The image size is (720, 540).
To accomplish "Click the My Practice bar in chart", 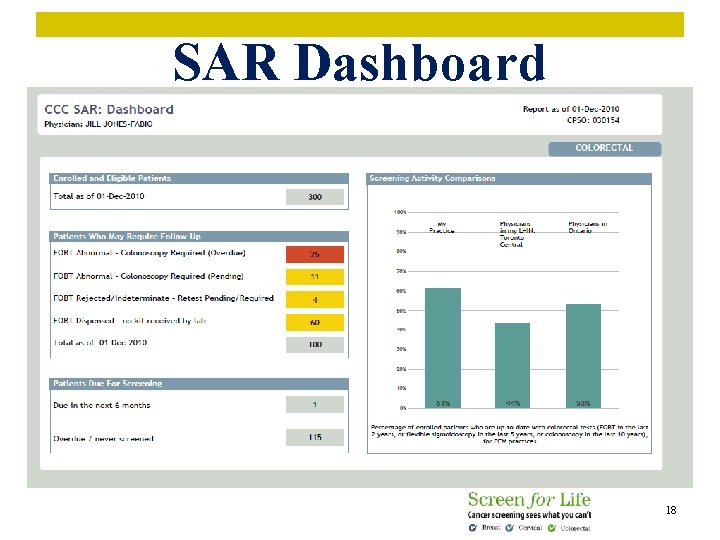I will coord(443,348).
